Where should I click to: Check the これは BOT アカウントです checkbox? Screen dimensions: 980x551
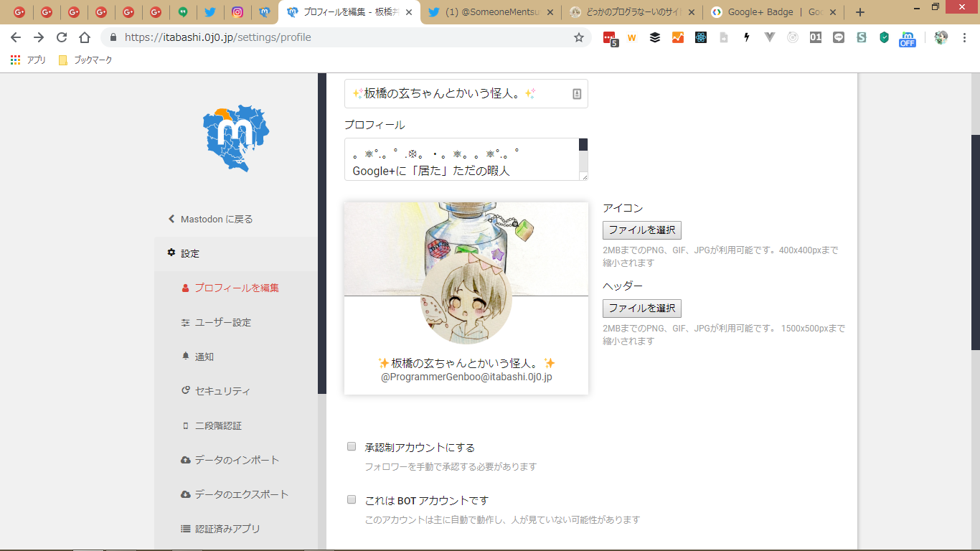point(352,499)
